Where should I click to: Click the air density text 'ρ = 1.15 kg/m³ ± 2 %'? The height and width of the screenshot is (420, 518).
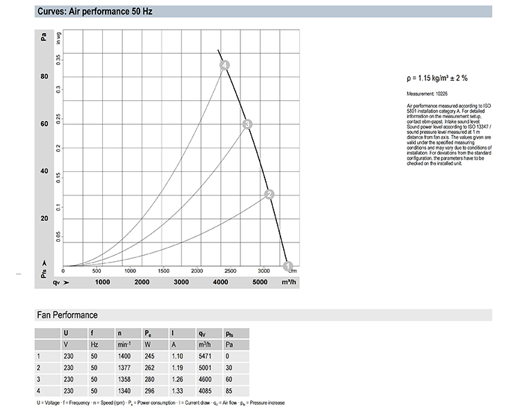pos(437,78)
